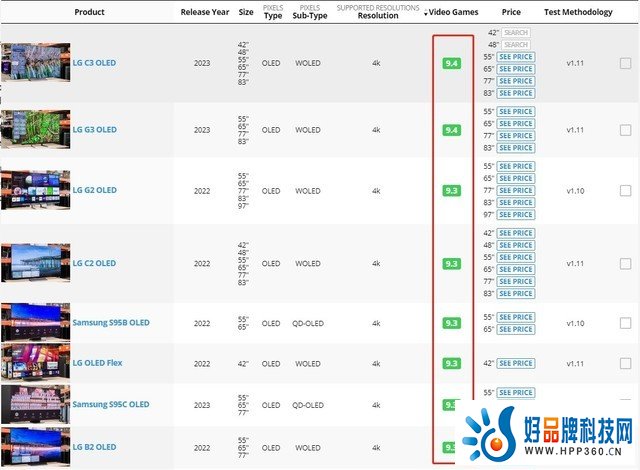Image resolution: width=640 pixels, height=470 pixels.
Task: Tick the compare checkbox for LG OLED Flex
Action: point(625,363)
